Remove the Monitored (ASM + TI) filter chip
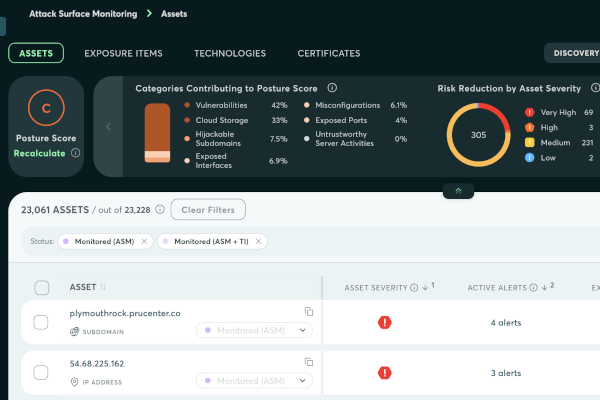The width and height of the screenshot is (600, 400). [258, 242]
